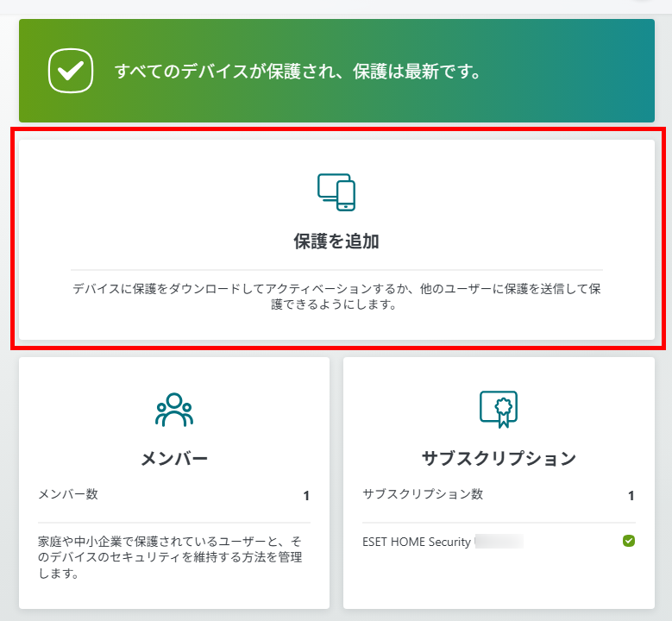
Task: Click the white checkmark icon in green banner
Action: 71,71
